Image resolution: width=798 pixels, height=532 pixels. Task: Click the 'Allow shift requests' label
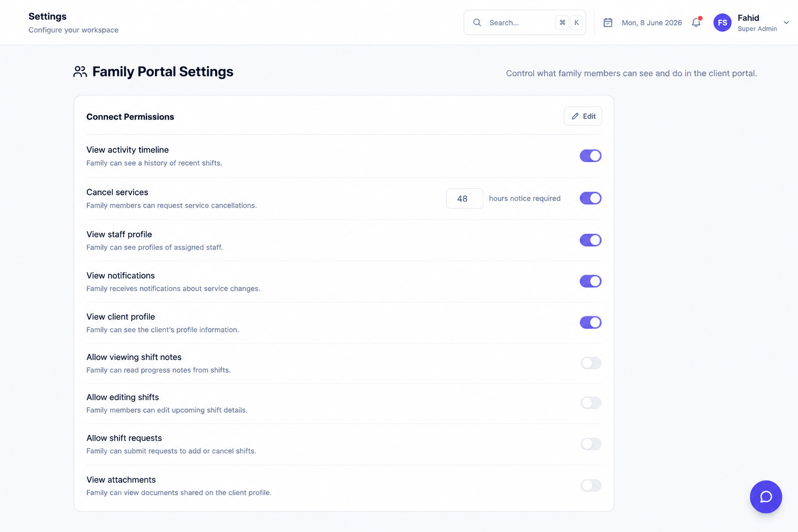pos(124,438)
